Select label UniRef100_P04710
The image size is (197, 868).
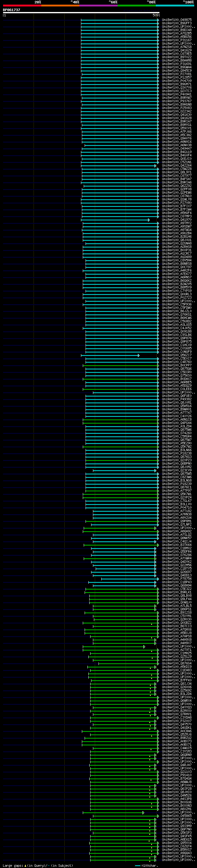point(177,507)
